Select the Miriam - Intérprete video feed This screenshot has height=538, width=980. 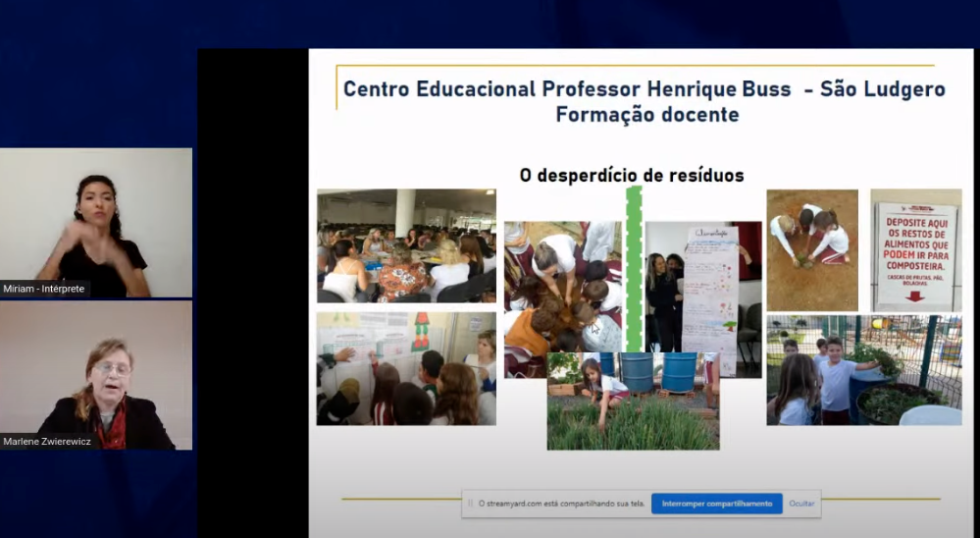tap(96, 223)
